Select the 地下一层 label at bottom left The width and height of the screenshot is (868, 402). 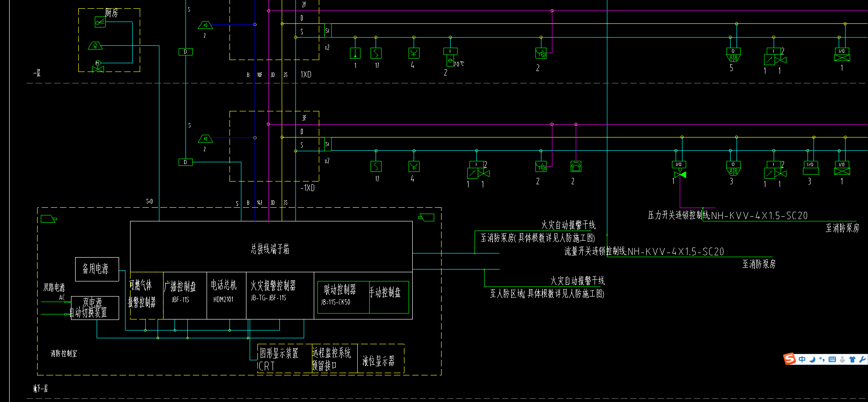pos(40,389)
